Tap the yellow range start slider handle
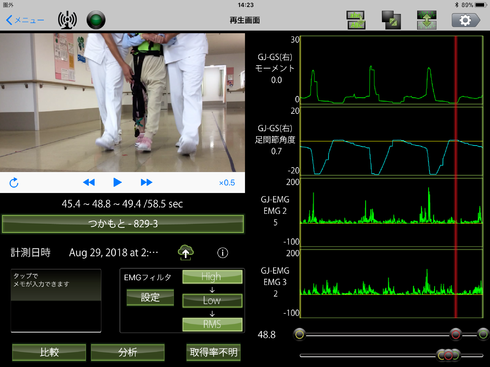This screenshot has width=490, height=367. (299, 334)
